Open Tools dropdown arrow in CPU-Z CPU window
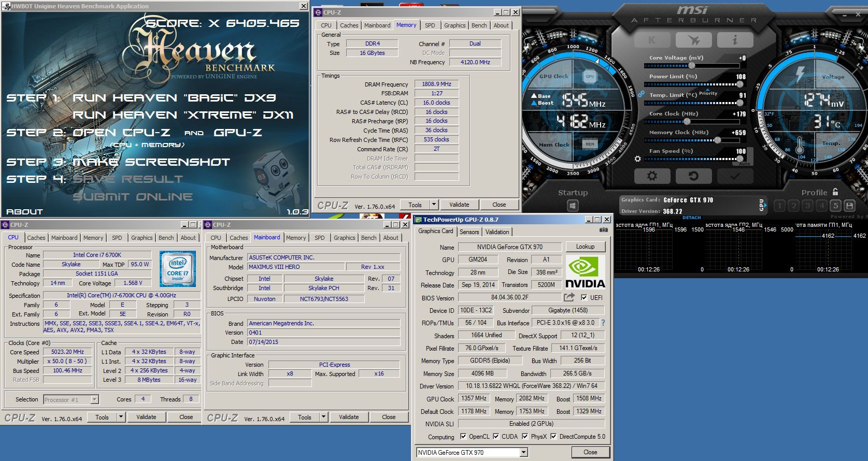This screenshot has width=868, height=461. click(x=121, y=416)
